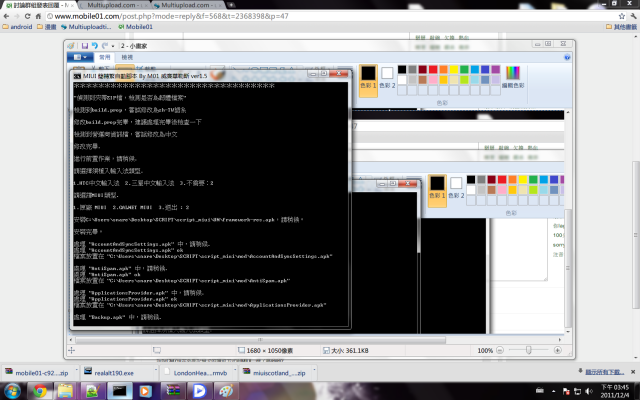
Task: Pick the yellow swatch in Paint palette top row
Action: pos(454,69)
